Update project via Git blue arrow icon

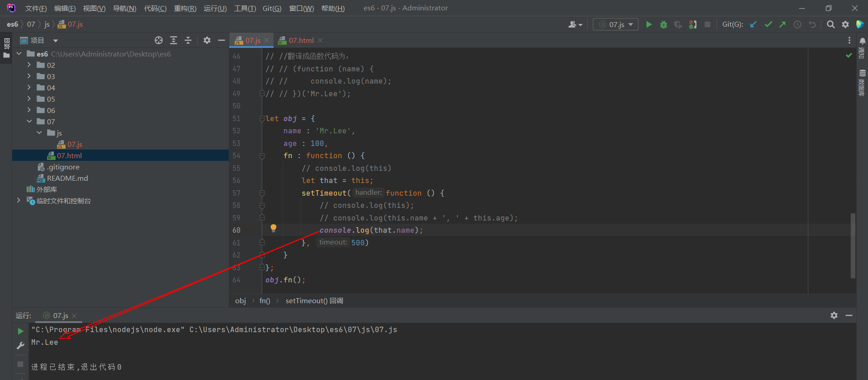point(753,24)
